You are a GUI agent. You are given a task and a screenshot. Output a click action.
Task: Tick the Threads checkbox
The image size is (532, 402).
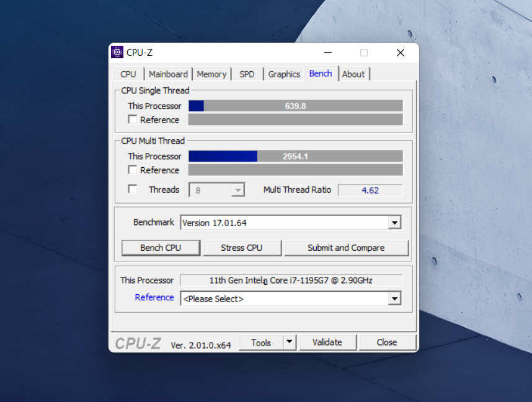(x=133, y=189)
